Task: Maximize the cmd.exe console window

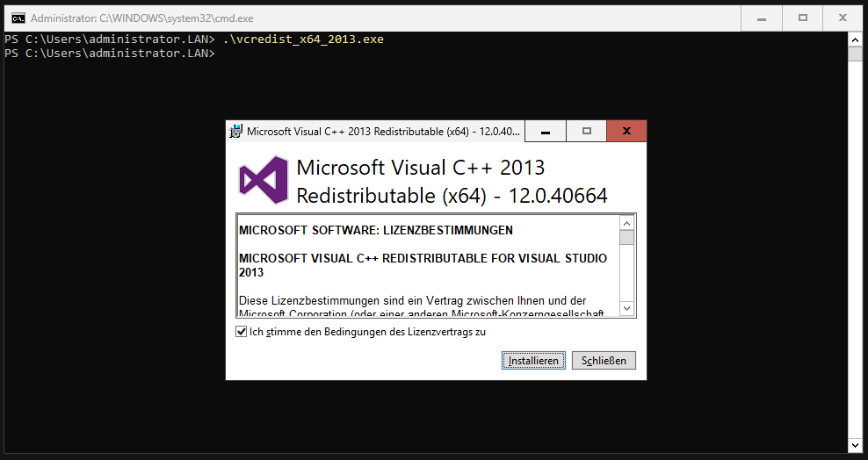Action: click(x=803, y=18)
